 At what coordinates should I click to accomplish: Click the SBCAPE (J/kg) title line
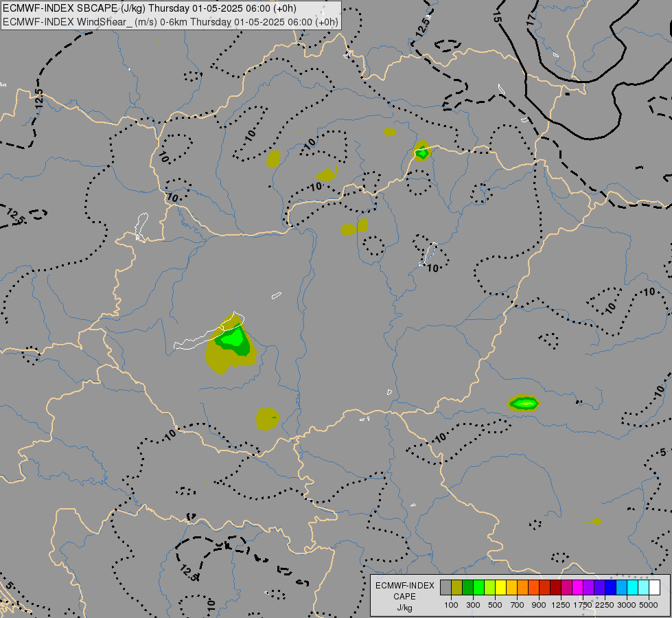pyautogui.click(x=149, y=8)
